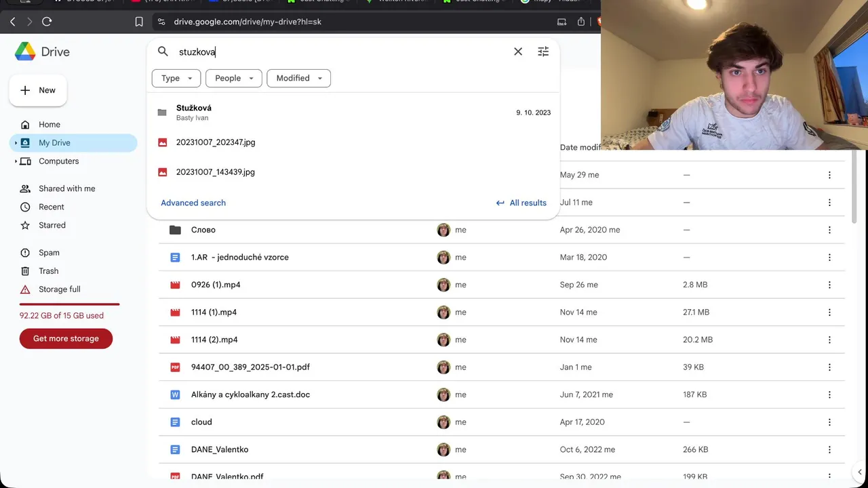
Task: Click the Word icon of Alkány a cykloalkany 2.cast.doc
Action: coord(175,394)
